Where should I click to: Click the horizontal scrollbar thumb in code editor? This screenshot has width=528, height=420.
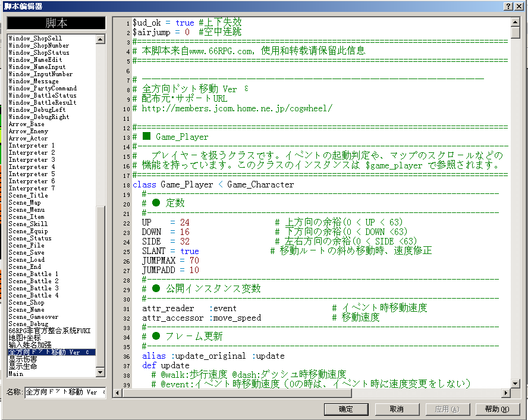(x=237, y=393)
